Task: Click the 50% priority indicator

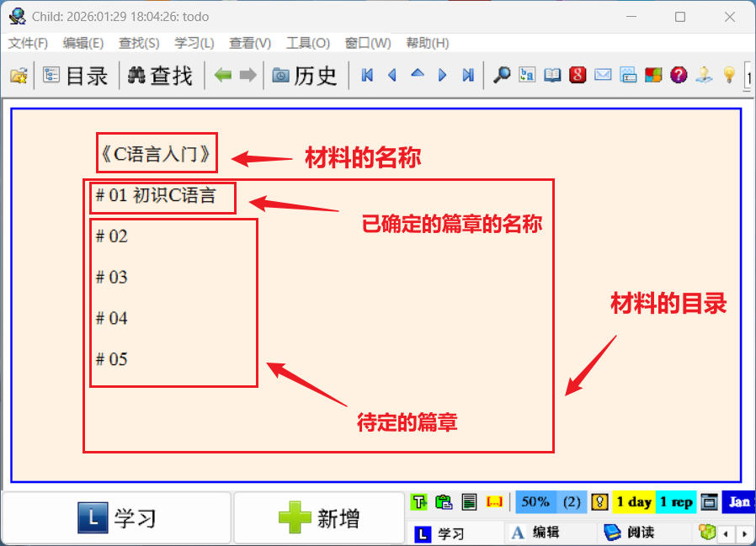Action: (535, 502)
